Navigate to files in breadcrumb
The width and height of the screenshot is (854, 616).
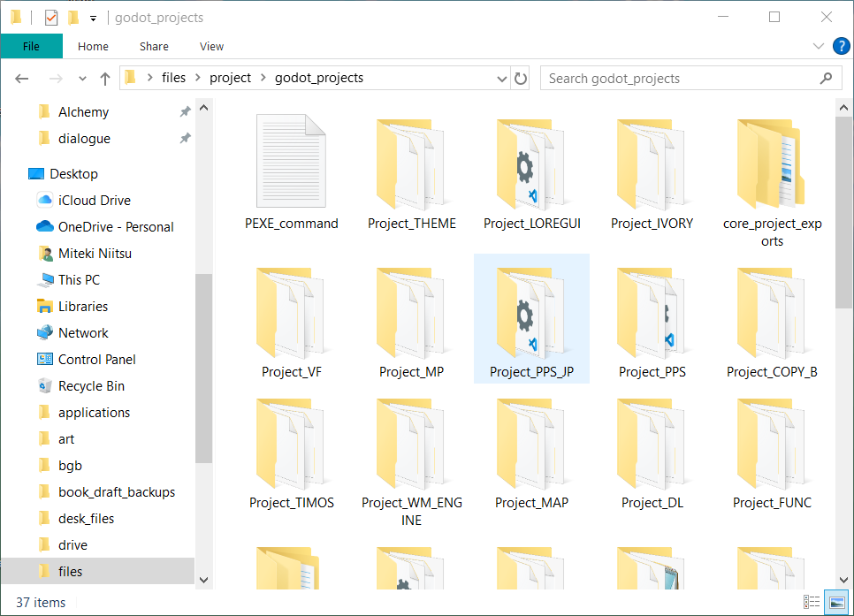click(174, 78)
